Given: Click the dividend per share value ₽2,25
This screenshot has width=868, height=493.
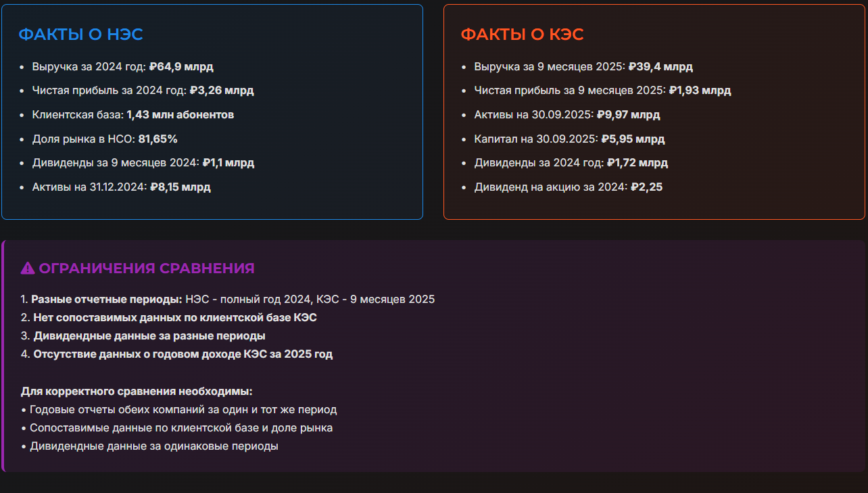Looking at the screenshot, I should point(647,187).
